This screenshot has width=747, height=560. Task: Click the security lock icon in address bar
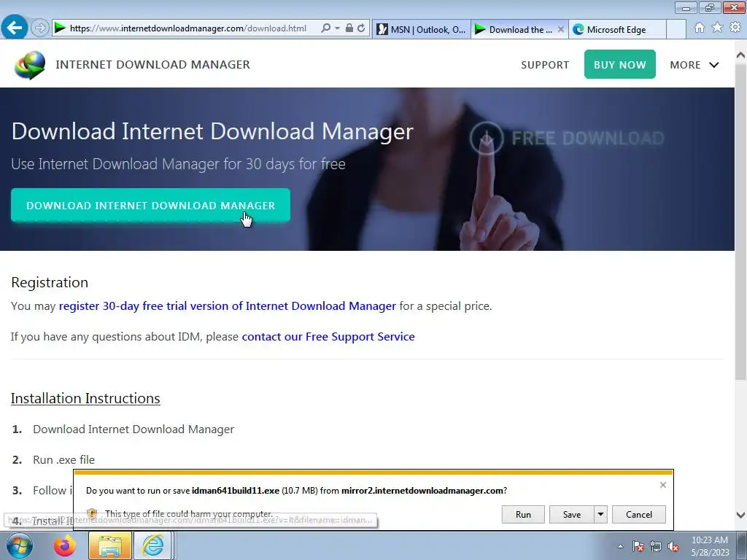(349, 28)
